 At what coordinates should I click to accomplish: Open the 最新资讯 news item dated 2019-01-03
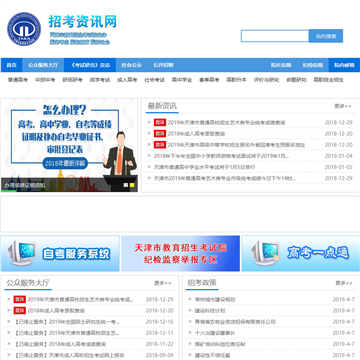point(204,167)
